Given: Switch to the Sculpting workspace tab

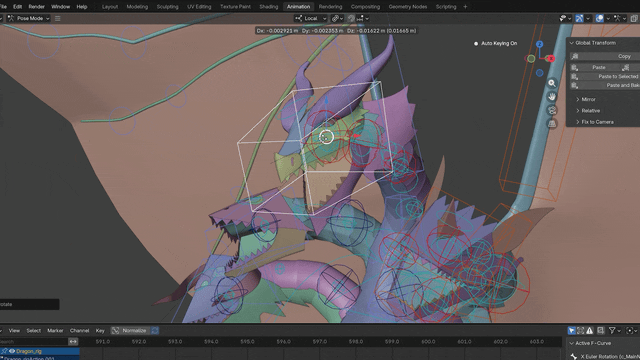Looking at the screenshot, I should coord(167,7).
